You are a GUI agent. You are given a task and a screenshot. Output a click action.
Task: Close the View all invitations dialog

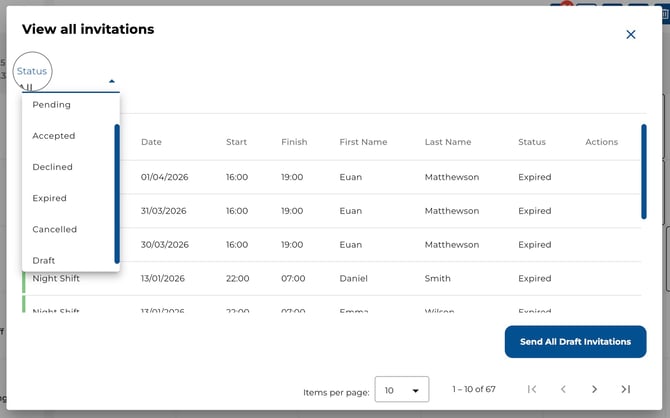coord(630,35)
